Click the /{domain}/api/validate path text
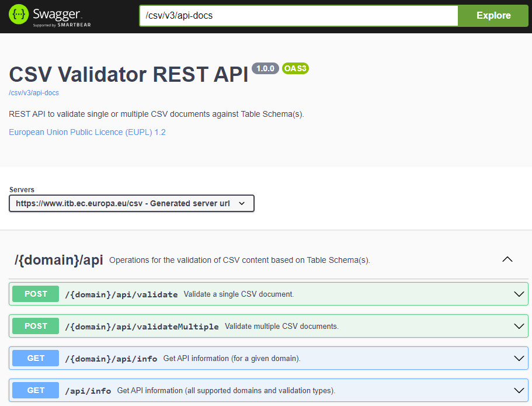532x406 pixels. 121,294
